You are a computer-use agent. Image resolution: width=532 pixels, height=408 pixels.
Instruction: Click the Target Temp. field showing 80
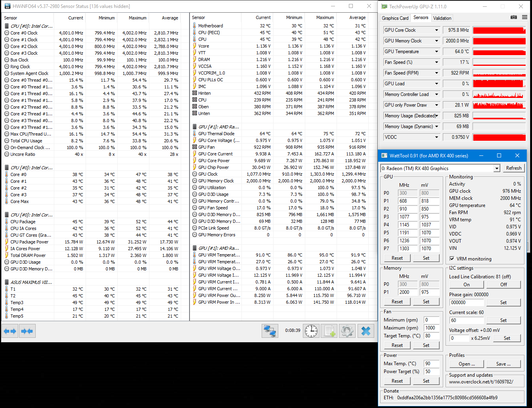point(432,336)
